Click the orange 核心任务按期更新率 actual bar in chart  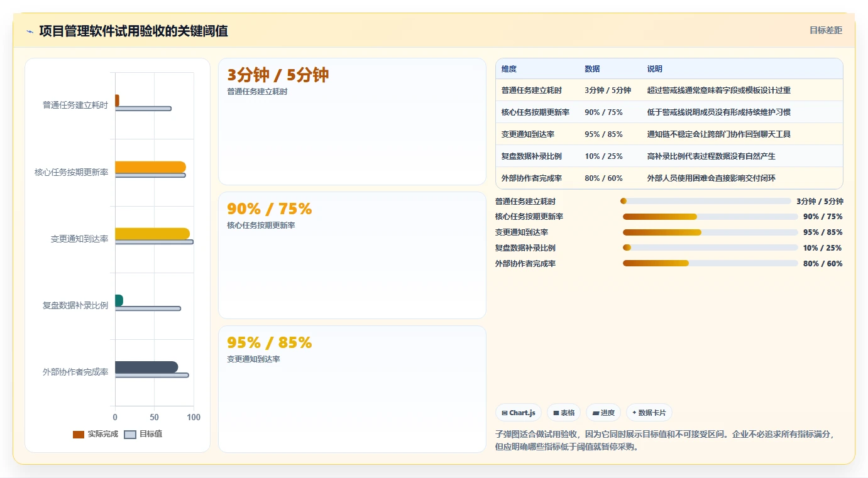[x=150, y=167]
